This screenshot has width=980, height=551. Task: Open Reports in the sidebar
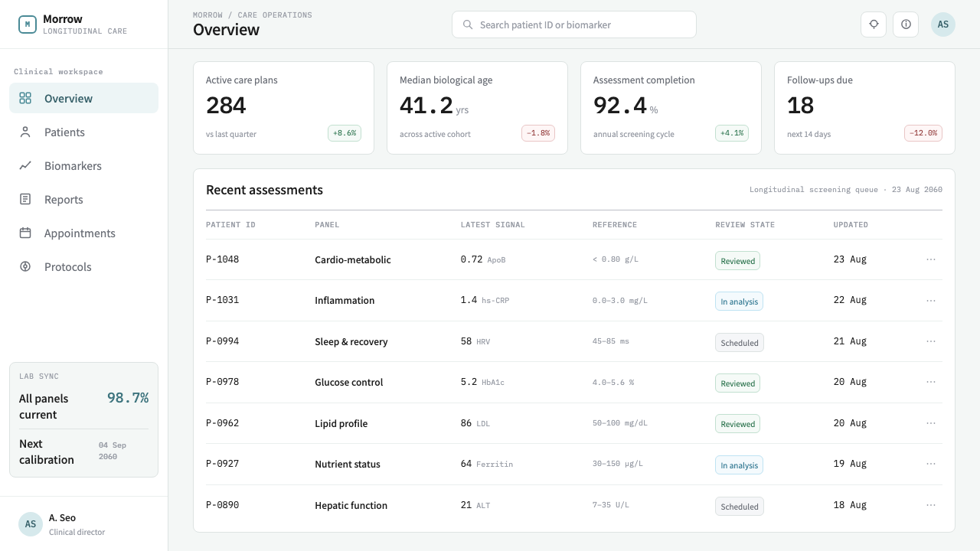coord(83,199)
